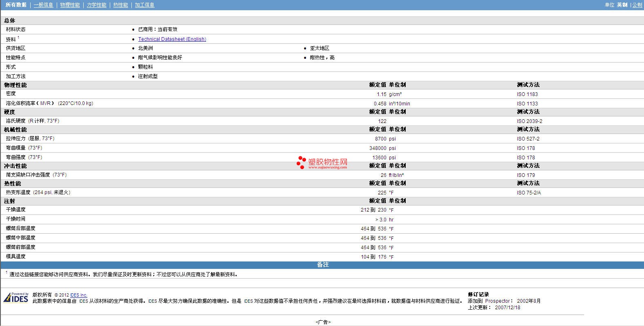Open the IDES Inc. copyright link
The width and height of the screenshot is (644, 326).
[x=78, y=295]
